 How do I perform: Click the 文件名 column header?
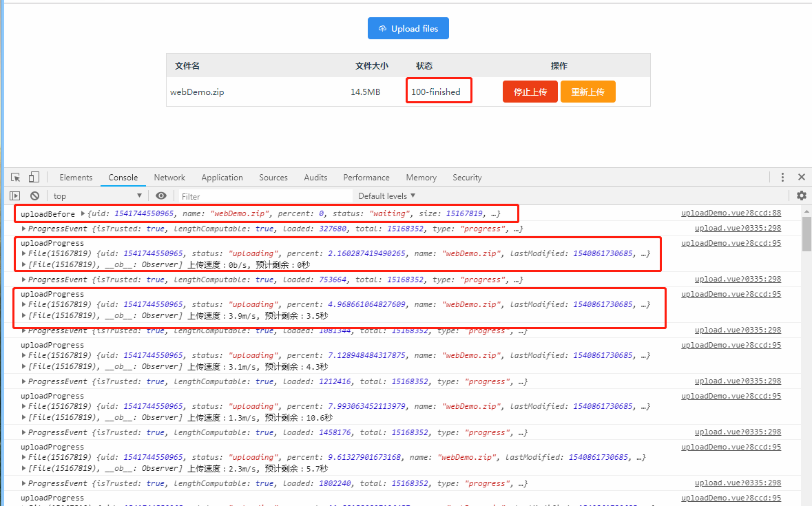tap(187, 65)
